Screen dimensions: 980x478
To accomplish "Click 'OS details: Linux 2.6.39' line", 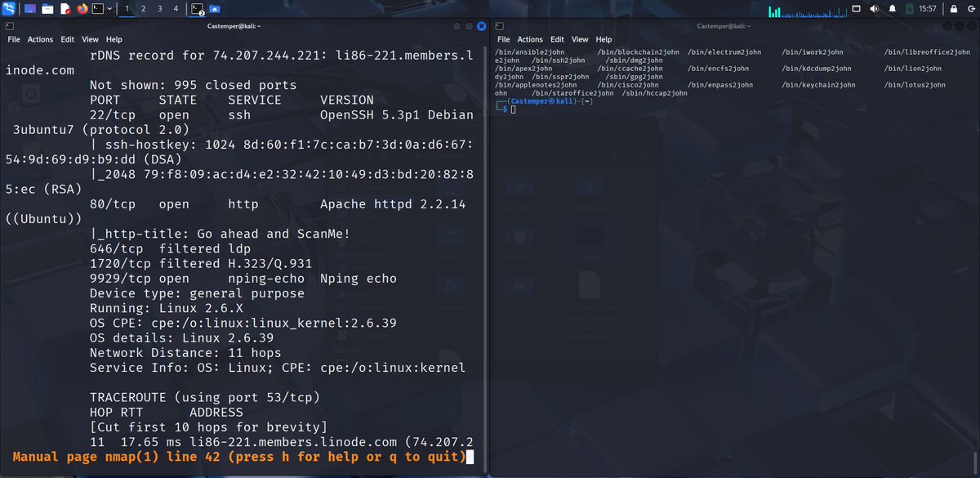I will pyautogui.click(x=182, y=337).
